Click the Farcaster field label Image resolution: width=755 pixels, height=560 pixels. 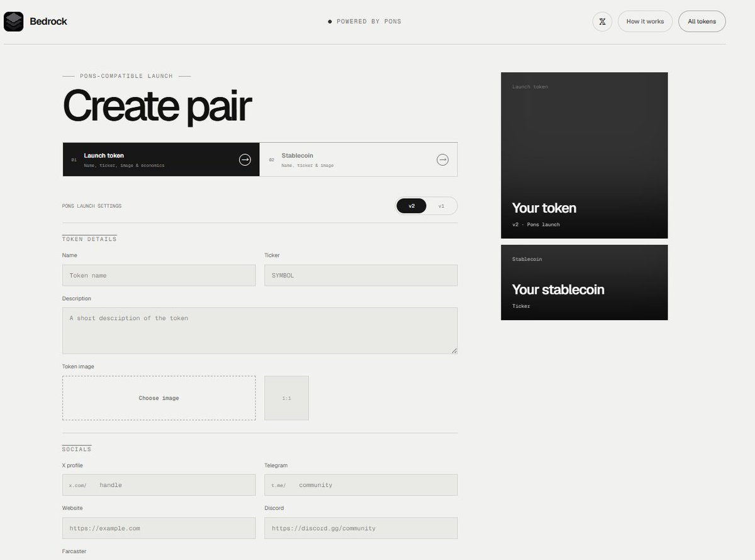[x=74, y=551]
